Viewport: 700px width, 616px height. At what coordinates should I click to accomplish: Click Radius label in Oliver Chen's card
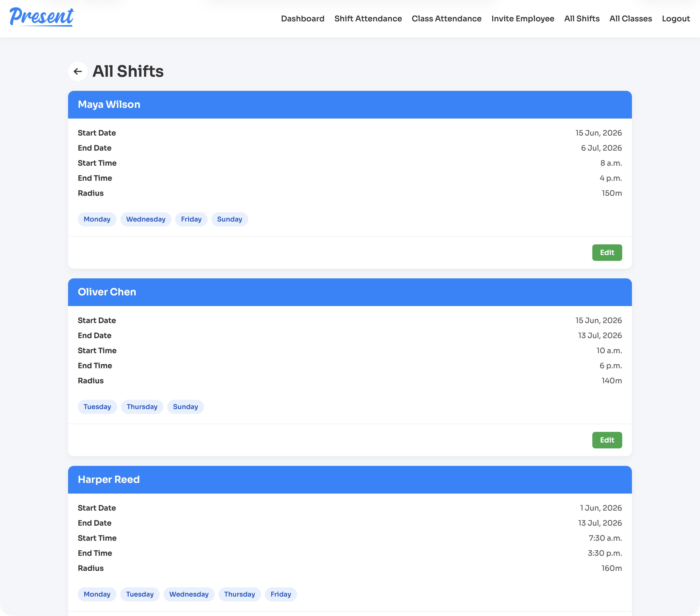[91, 381]
